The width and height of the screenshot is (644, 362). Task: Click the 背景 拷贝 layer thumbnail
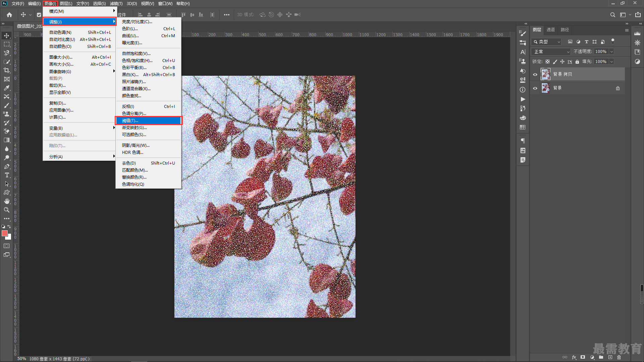(x=545, y=74)
